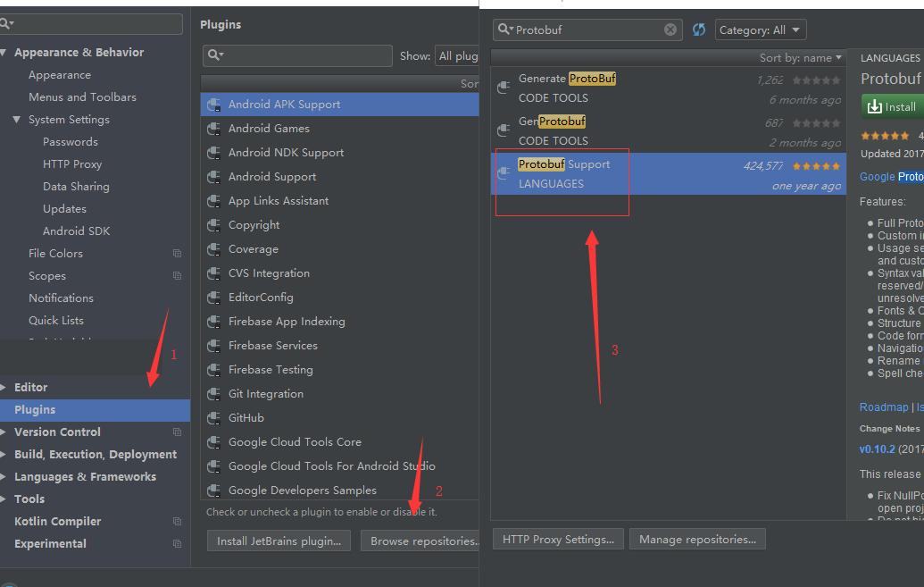The height and width of the screenshot is (587, 924).
Task: Click the Google Cloud Tools Core plugin icon
Action: 214,442
